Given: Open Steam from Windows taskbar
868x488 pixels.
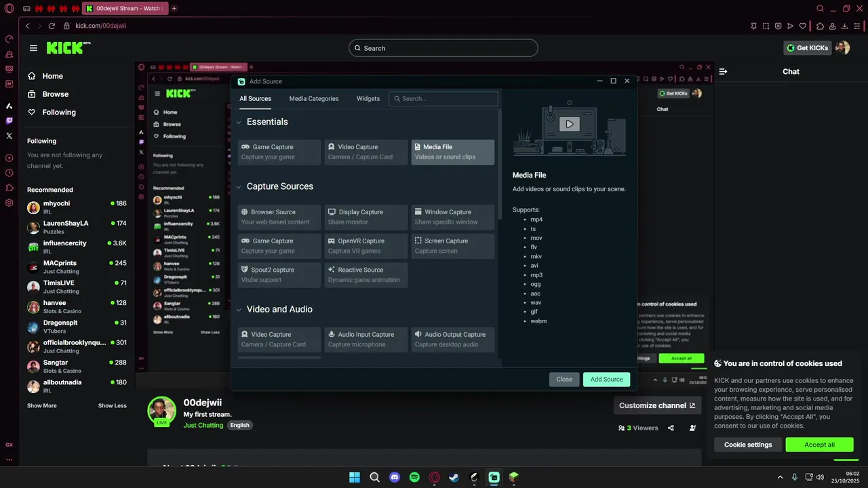Looking at the screenshot, I should pyautogui.click(x=454, y=477).
